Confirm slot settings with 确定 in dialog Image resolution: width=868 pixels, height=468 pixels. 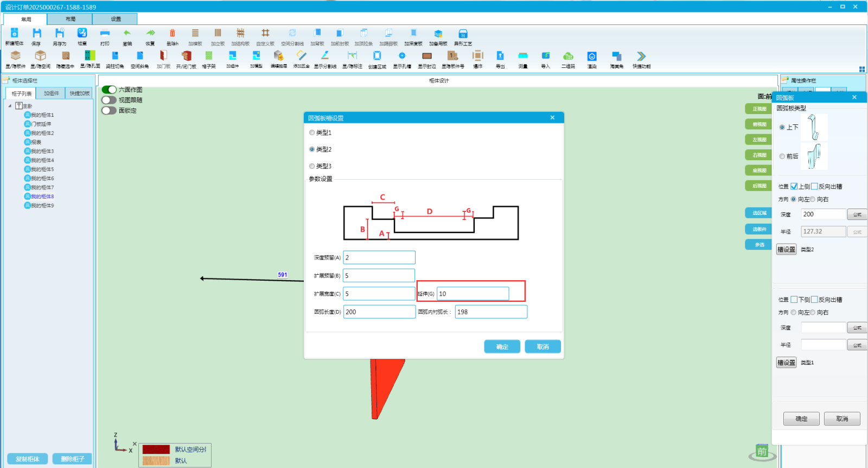pos(502,346)
